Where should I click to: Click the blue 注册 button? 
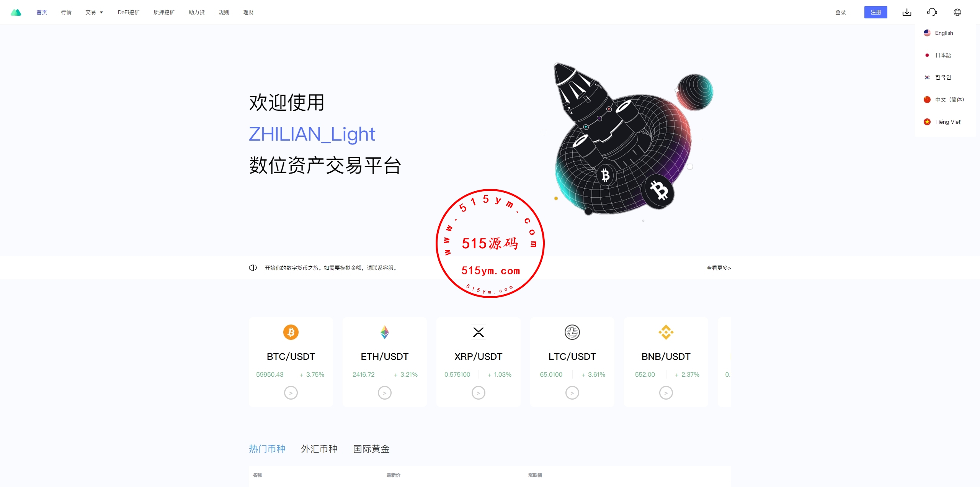[875, 12]
